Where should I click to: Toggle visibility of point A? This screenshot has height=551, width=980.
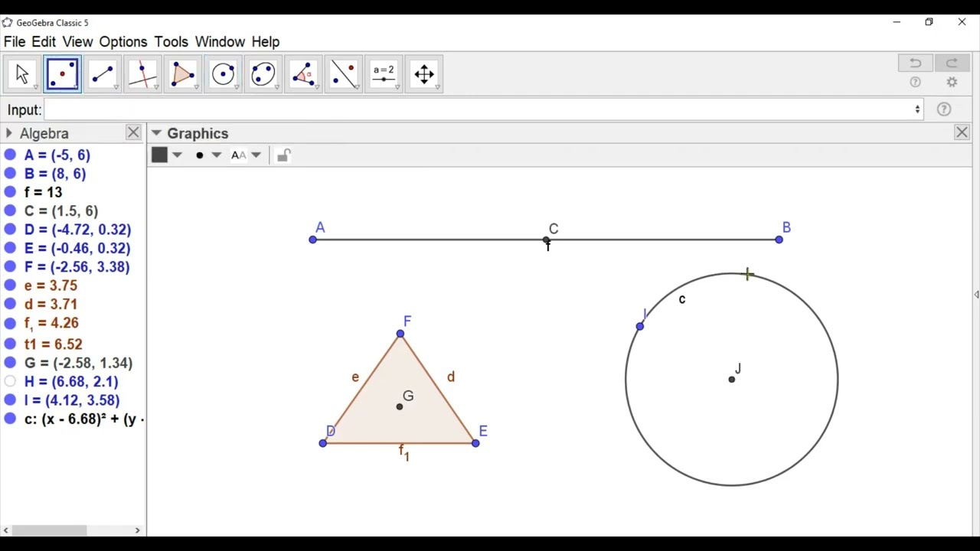tap(10, 155)
